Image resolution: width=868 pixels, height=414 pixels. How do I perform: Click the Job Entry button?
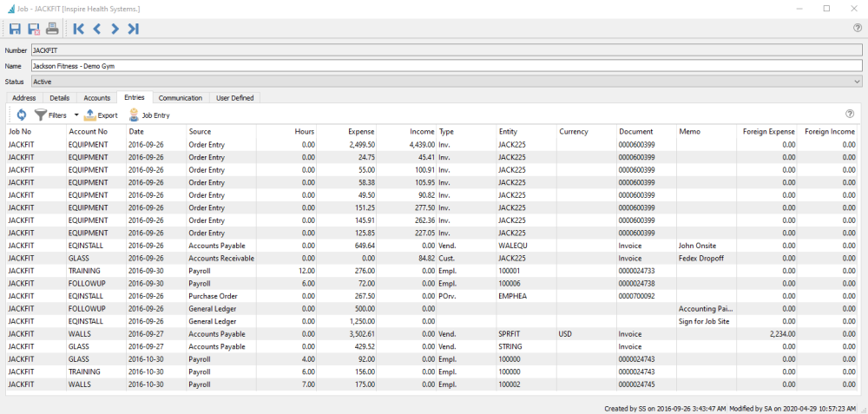(x=149, y=115)
